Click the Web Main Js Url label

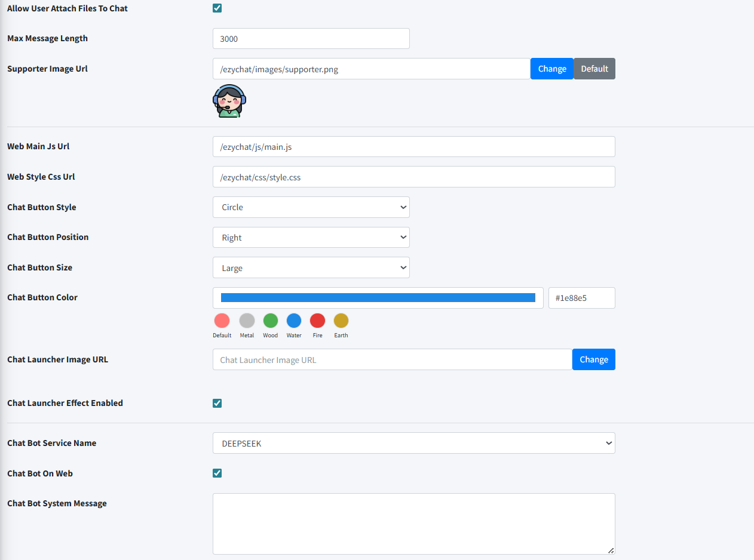(39, 146)
